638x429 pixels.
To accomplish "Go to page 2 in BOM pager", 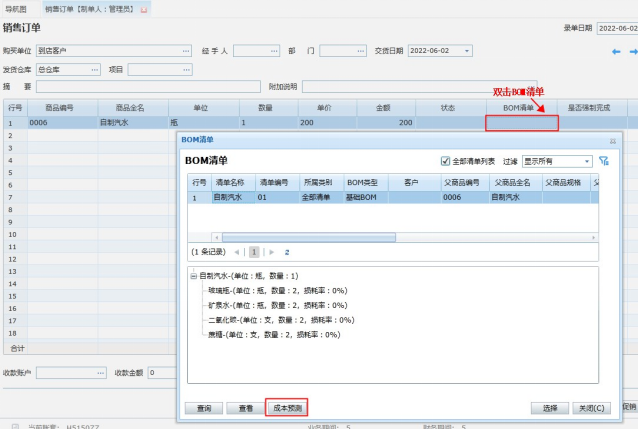I will [287, 252].
